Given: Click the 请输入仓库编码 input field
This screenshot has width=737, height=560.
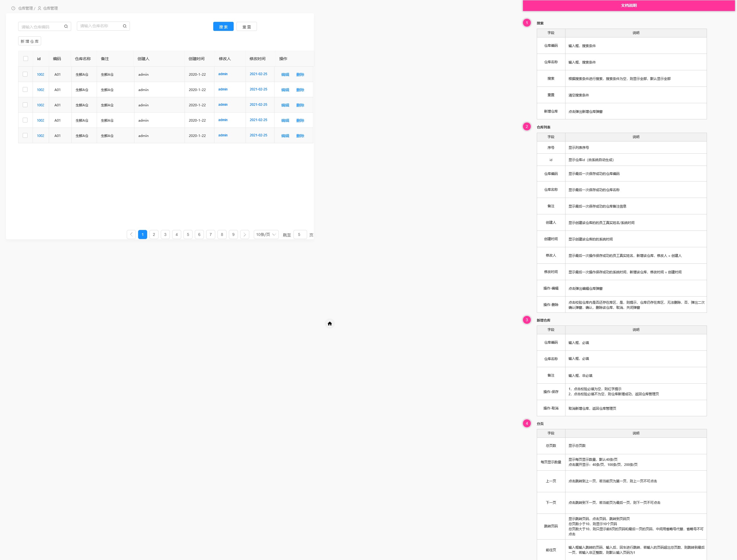Looking at the screenshot, I should (x=45, y=26).
